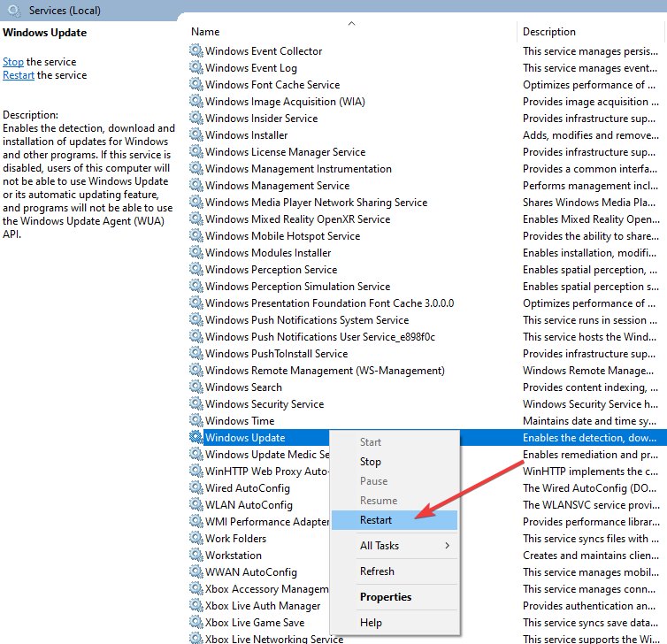Click Resume in the context menu
The image size is (667, 644).
coord(395,500)
